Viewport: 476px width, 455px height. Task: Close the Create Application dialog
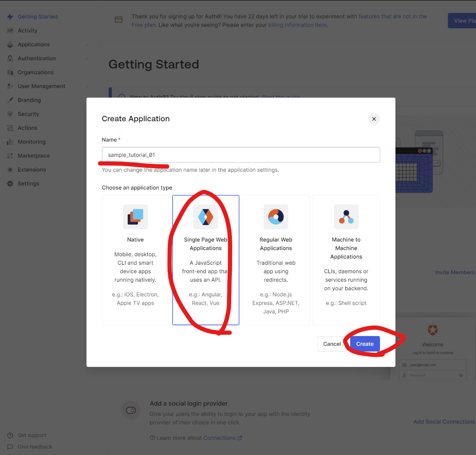pyautogui.click(x=374, y=119)
